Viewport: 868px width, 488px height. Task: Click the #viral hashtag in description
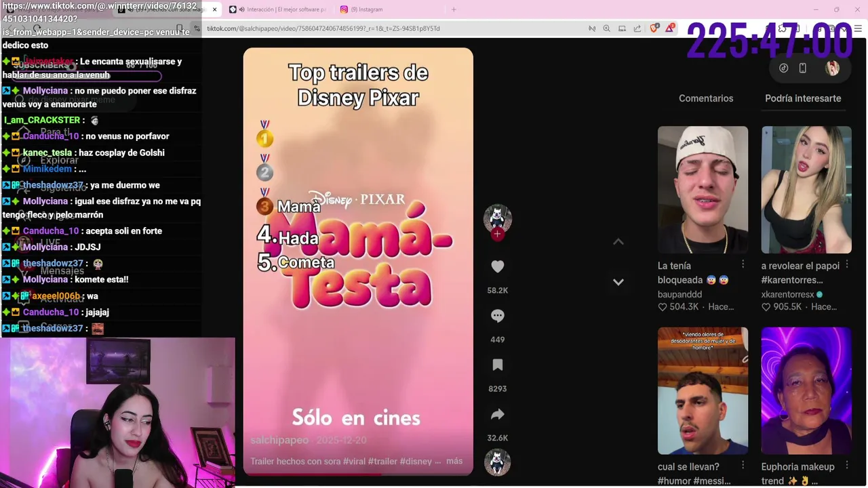pos(354,461)
